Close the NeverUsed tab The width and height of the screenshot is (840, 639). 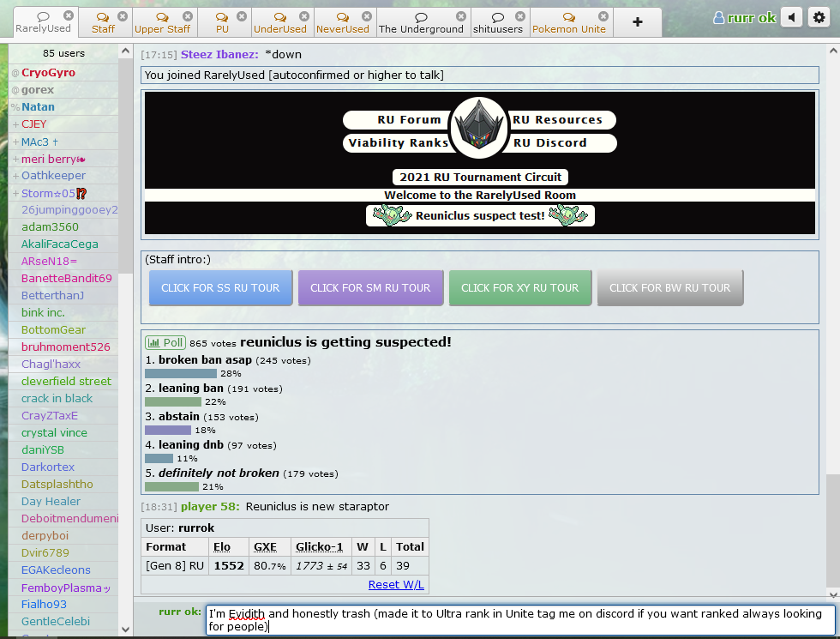(367, 16)
